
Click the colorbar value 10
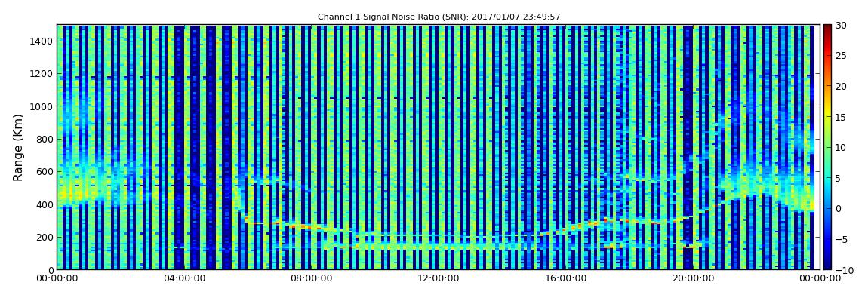tap(841, 147)
